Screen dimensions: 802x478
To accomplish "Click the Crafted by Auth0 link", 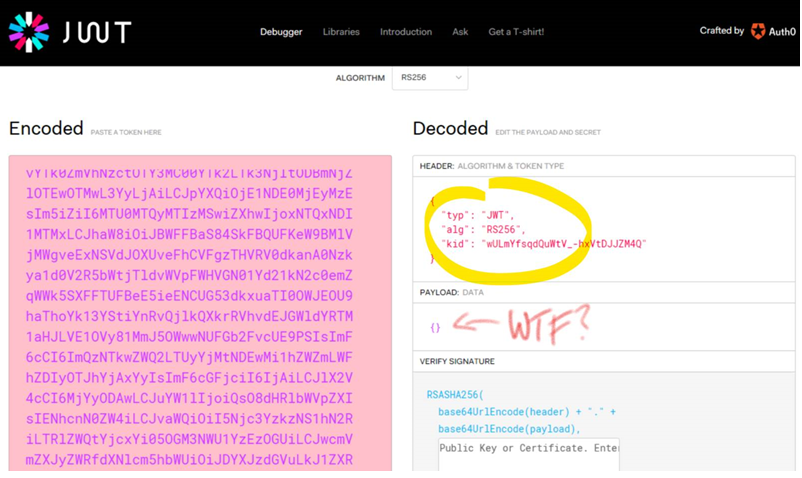I will click(747, 31).
